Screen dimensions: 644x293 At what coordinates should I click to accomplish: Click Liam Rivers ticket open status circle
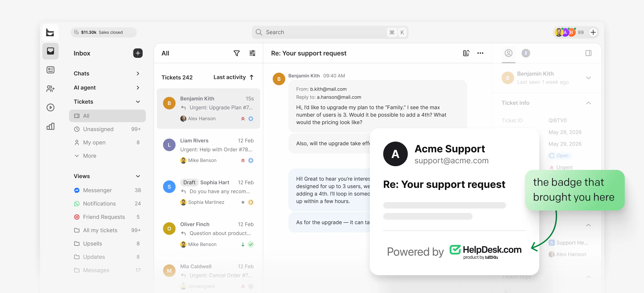pos(251,160)
